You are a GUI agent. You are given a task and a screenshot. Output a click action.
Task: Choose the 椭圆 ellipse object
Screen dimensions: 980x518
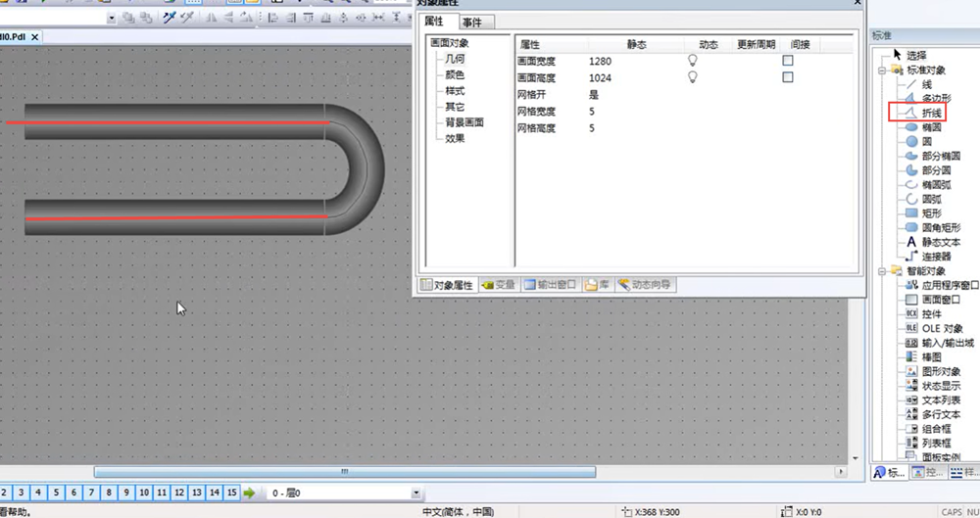931,127
